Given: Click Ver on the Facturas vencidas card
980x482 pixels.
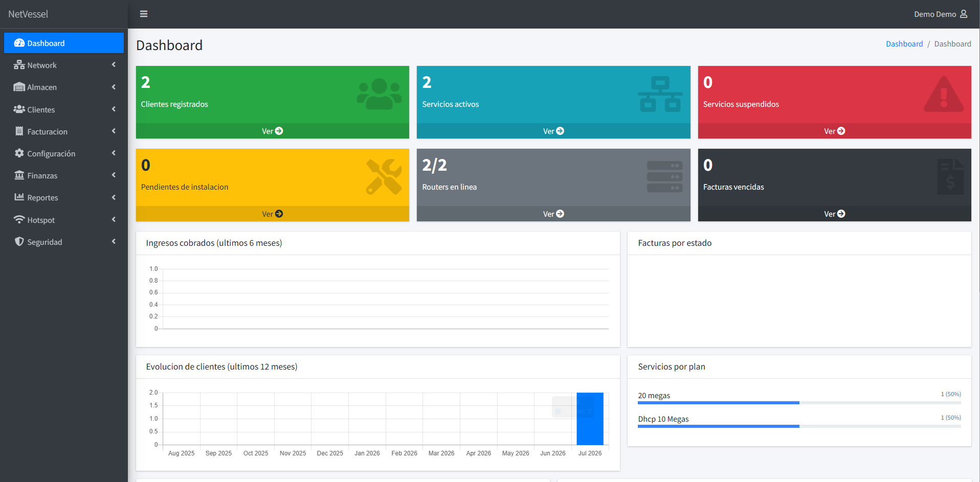Looking at the screenshot, I should pyautogui.click(x=834, y=214).
